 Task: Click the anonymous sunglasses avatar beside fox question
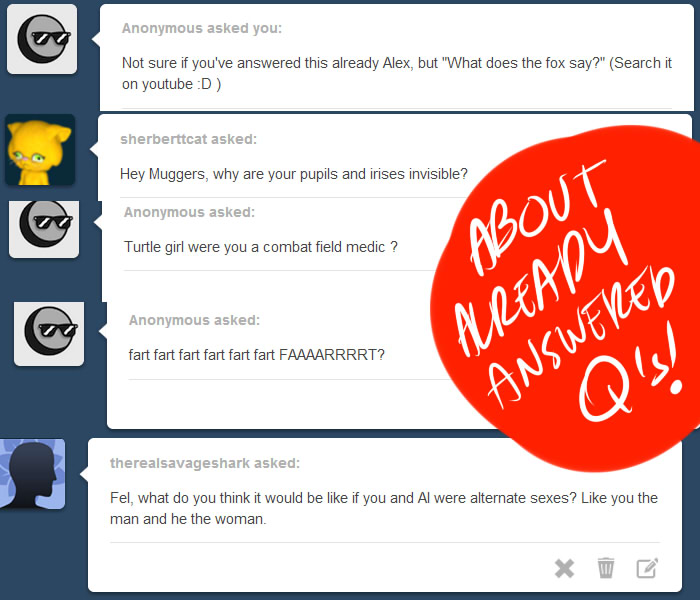pos(42,39)
